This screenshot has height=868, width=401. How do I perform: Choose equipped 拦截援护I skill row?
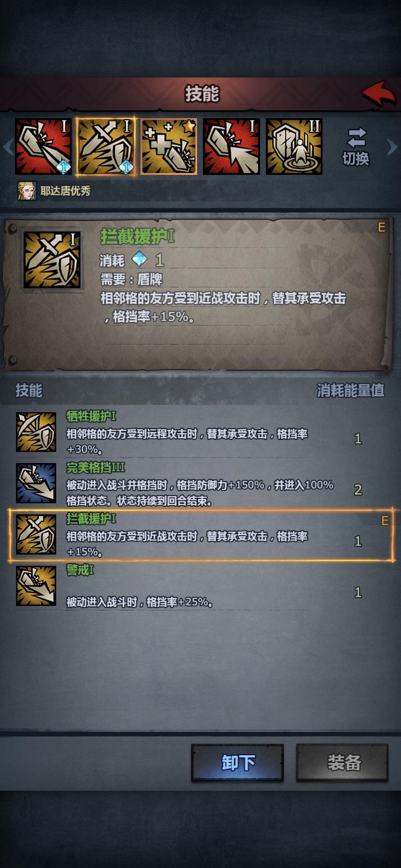(x=200, y=535)
